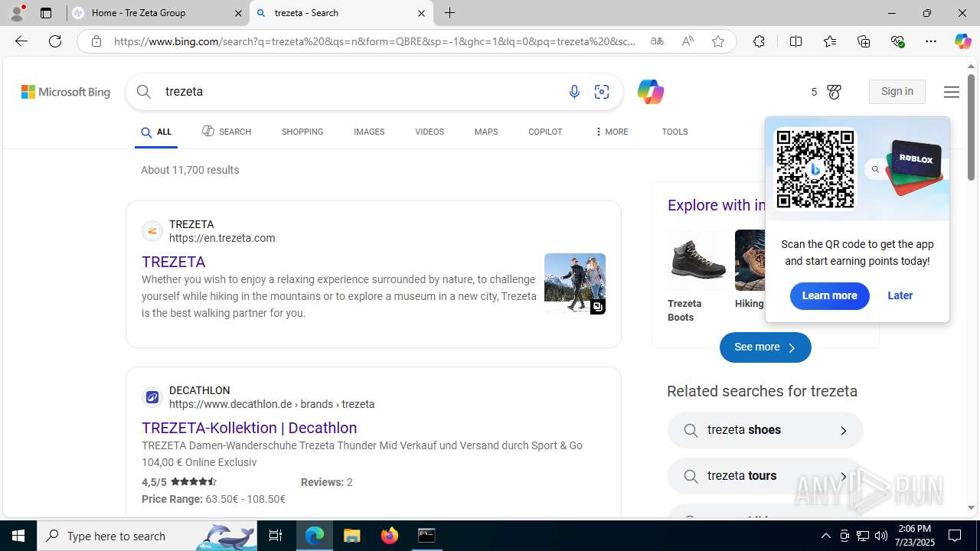Add page to favorites star icon
The image size is (980, 551).
pos(718,41)
